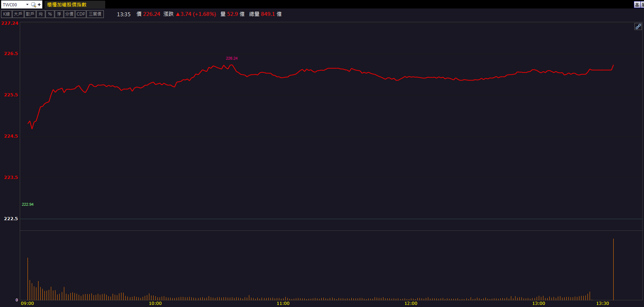The height and width of the screenshot is (307, 644).
Task: Toggle the 浮 floating button
Action: pos(59,14)
